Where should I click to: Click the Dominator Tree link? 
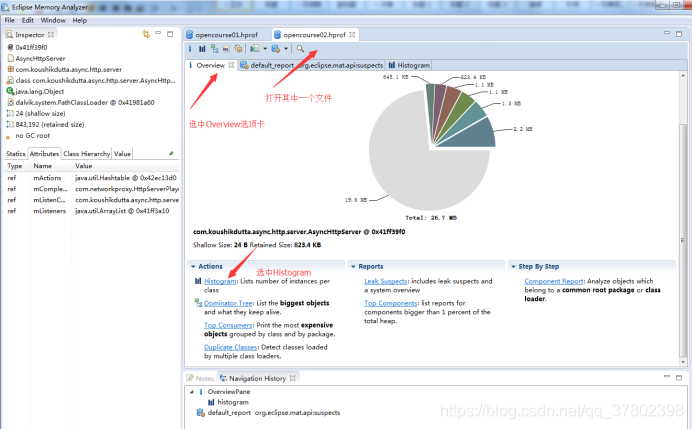(x=228, y=303)
